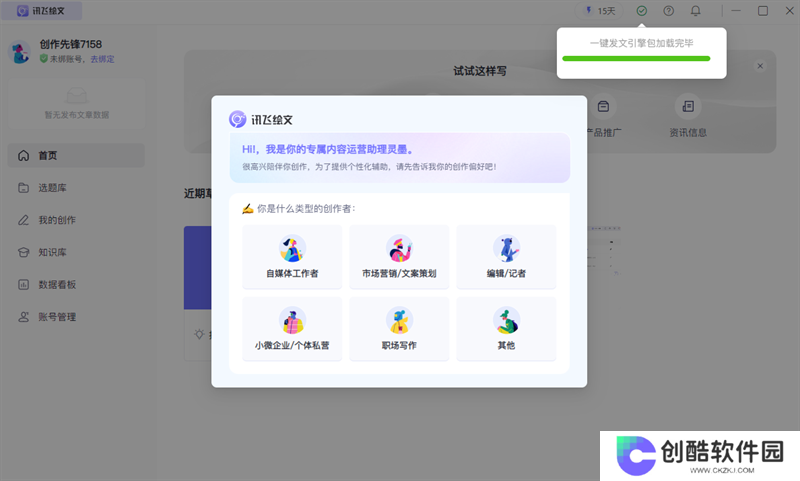800x481 pixels.
Task: Click the person icon beside 账号管理
Action: tap(23, 317)
